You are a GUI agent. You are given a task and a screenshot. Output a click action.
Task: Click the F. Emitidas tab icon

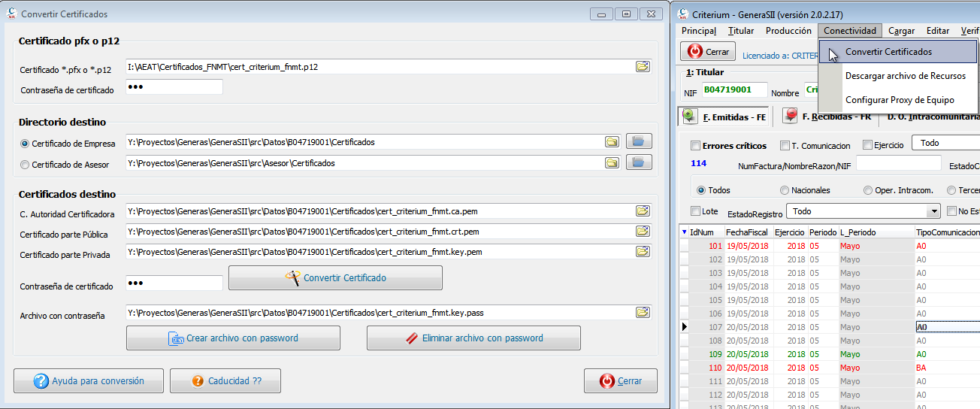click(x=689, y=116)
